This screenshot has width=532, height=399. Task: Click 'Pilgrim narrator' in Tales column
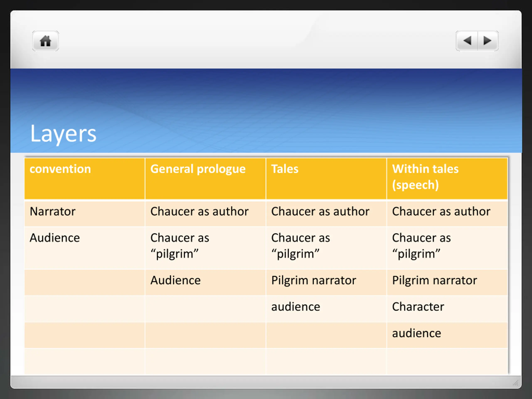coord(314,280)
